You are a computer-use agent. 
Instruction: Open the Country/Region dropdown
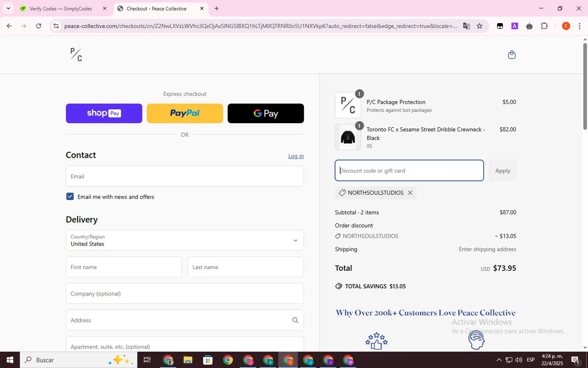(x=185, y=240)
